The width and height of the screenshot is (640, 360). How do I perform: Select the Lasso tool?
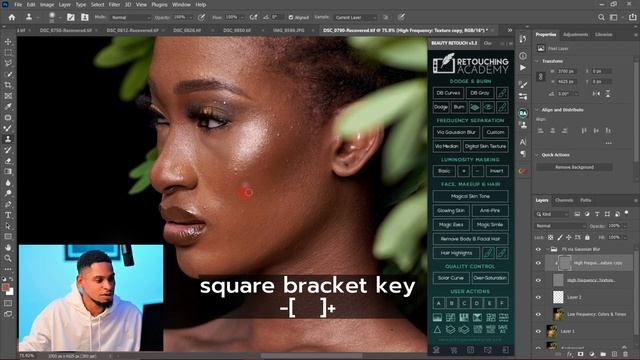click(x=8, y=63)
